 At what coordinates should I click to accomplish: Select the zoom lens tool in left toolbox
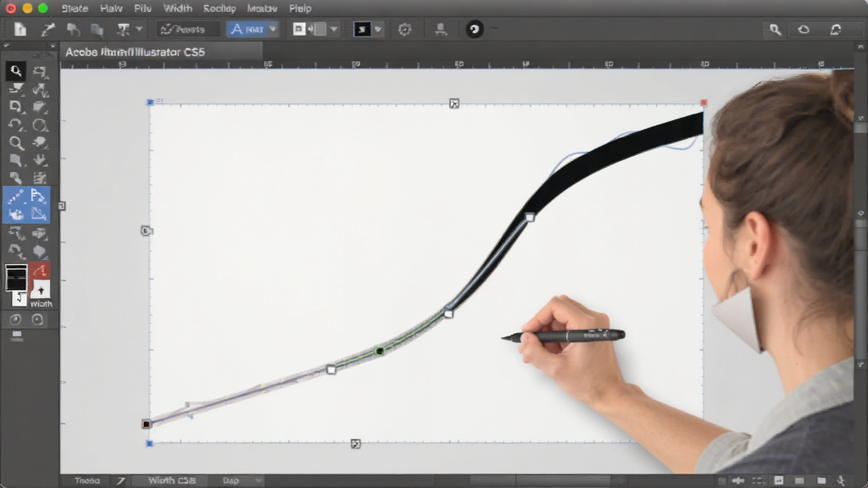(x=16, y=143)
